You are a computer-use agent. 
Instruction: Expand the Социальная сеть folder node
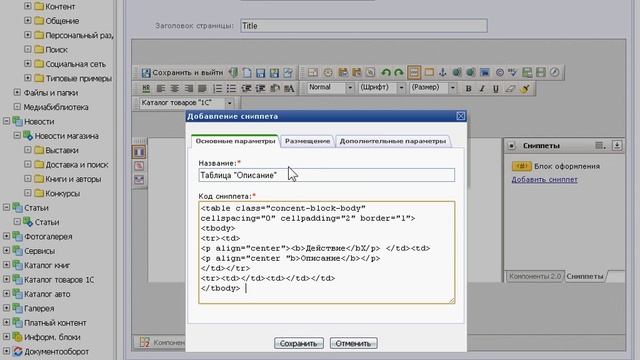pos(27,64)
